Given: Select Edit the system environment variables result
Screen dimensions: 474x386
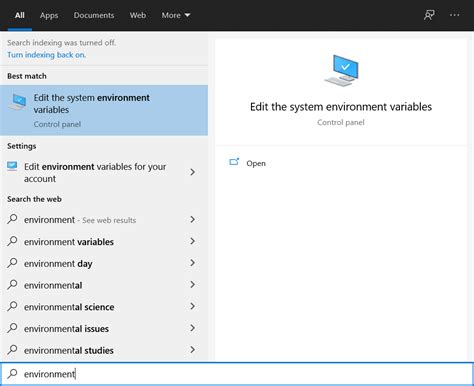Looking at the screenshot, I should [104, 110].
